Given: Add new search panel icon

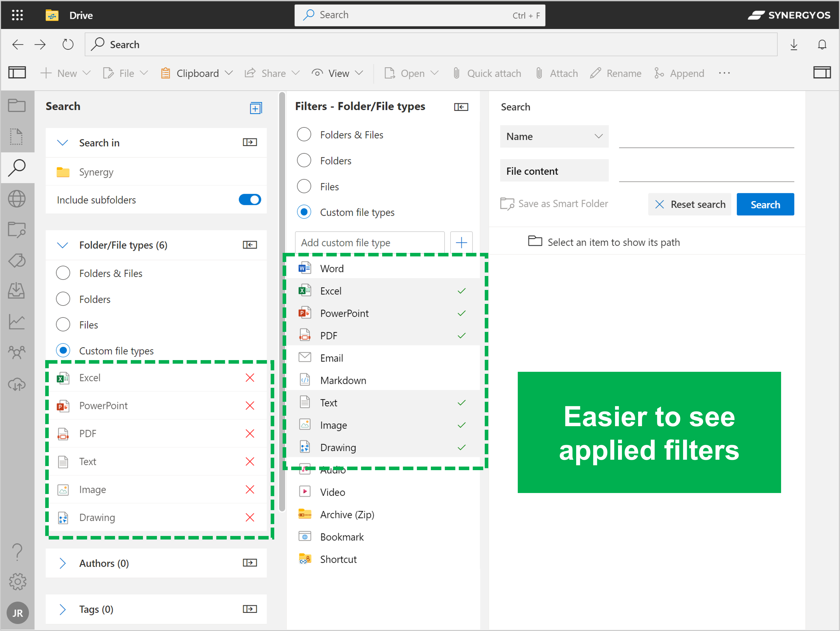Looking at the screenshot, I should (255, 108).
